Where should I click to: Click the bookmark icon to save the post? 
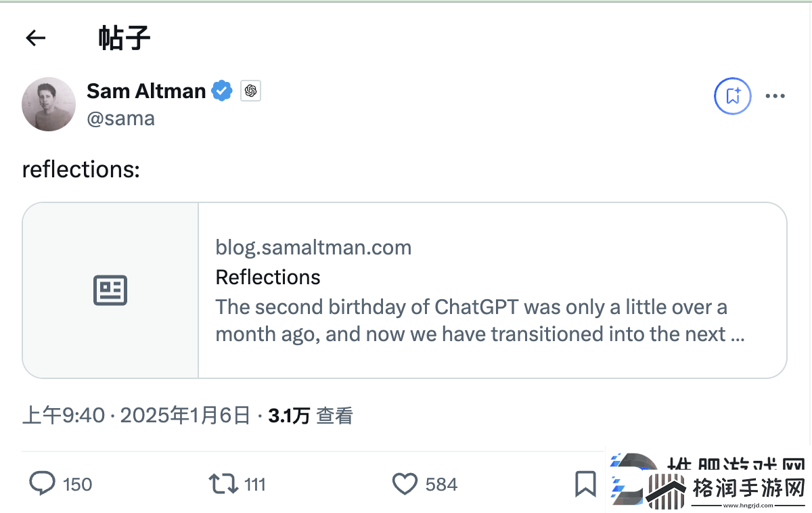(x=585, y=484)
